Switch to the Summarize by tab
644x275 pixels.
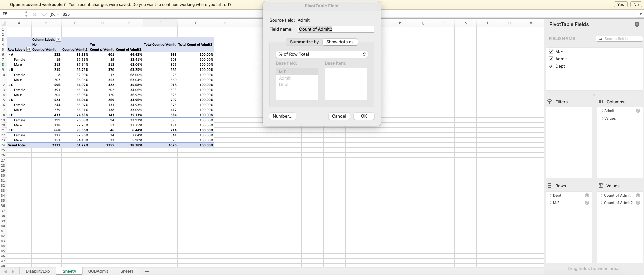tap(304, 42)
